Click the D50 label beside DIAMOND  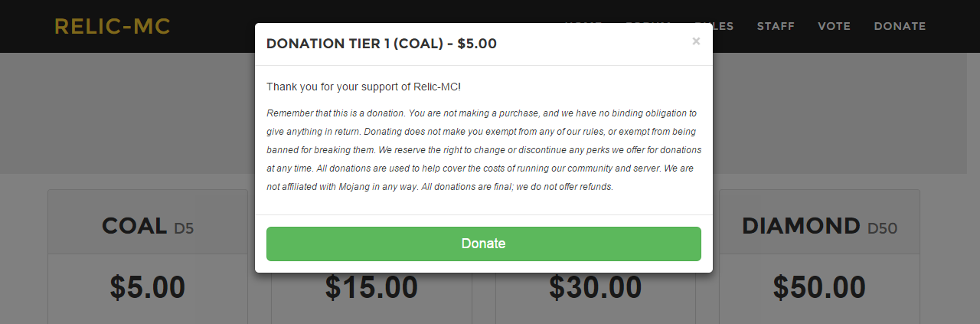pos(882,228)
